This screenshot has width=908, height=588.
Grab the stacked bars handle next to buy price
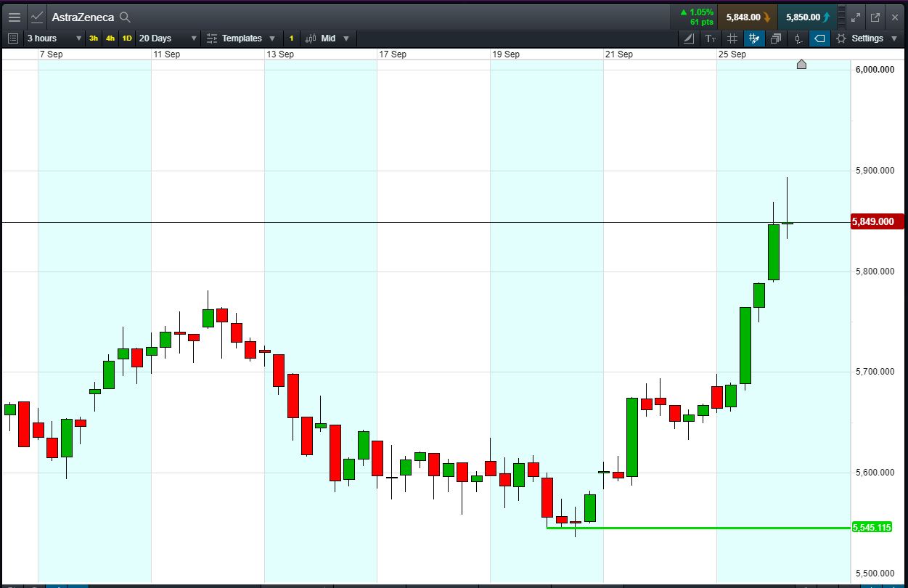(840, 17)
